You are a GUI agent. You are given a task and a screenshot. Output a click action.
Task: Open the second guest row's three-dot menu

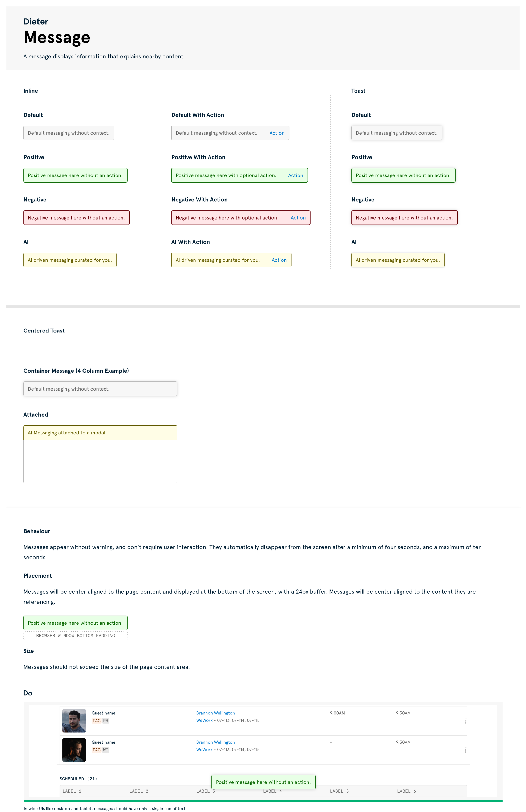point(465,750)
